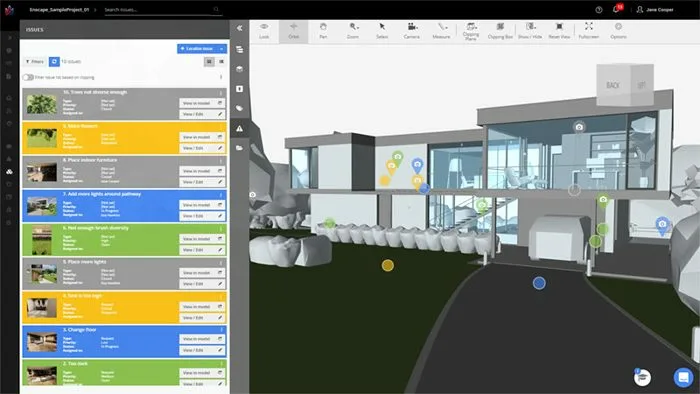Open viewer Options gear
Image resolution: width=700 pixels, height=394 pixels.
[618, 31]
